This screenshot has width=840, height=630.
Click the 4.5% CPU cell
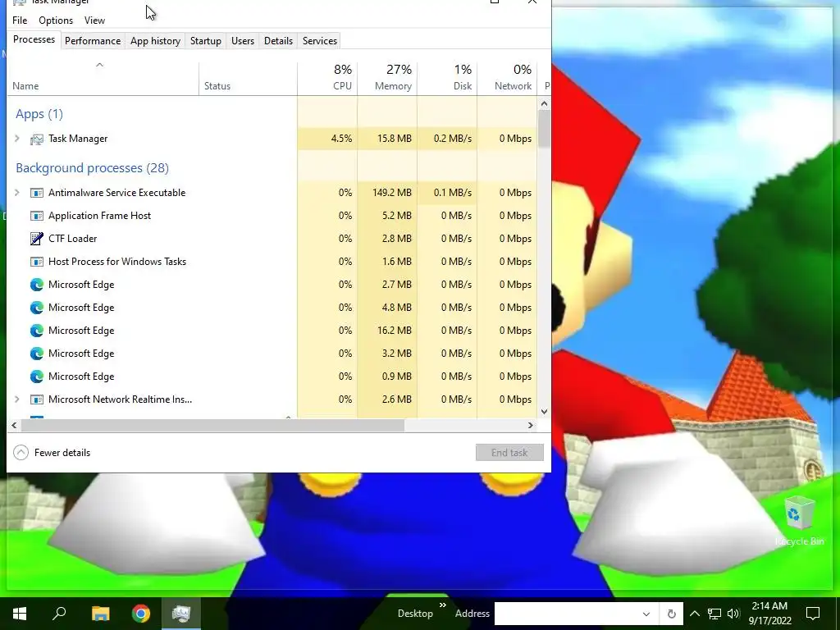point(327,139)
